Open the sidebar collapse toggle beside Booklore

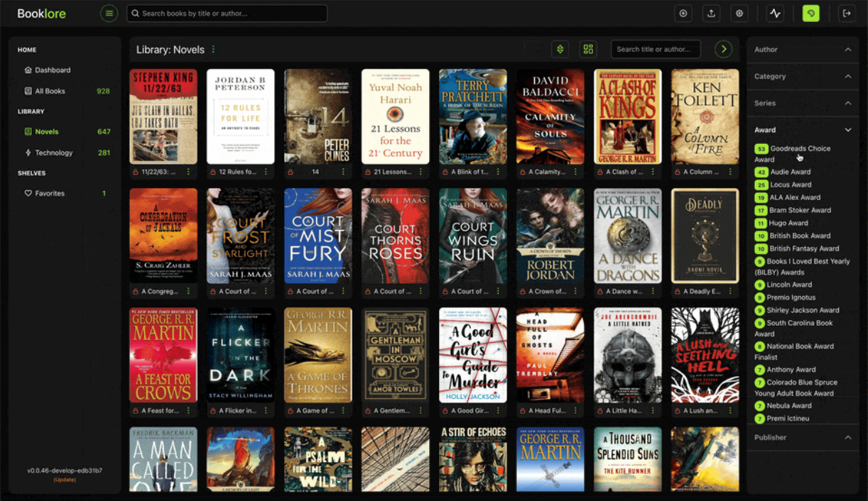109,13
